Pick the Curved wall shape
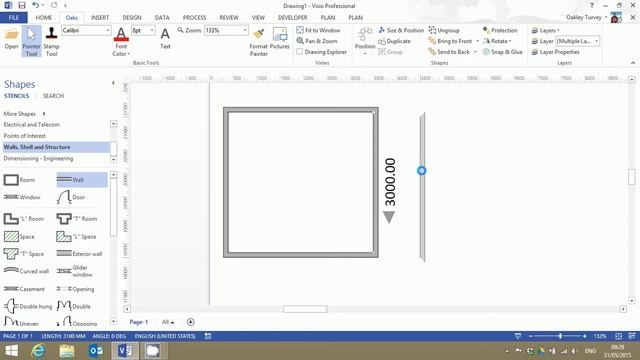 click(26, 271)
